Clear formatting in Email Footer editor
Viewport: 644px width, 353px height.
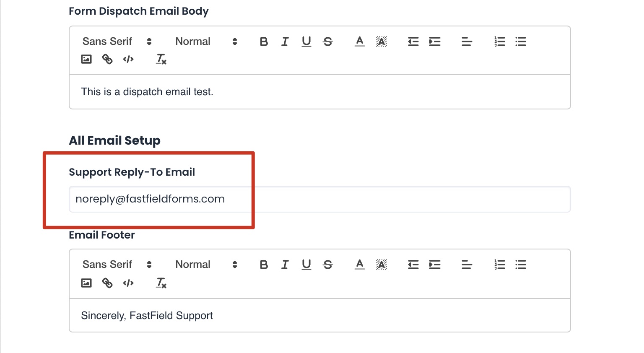click(x=161, y=283)
